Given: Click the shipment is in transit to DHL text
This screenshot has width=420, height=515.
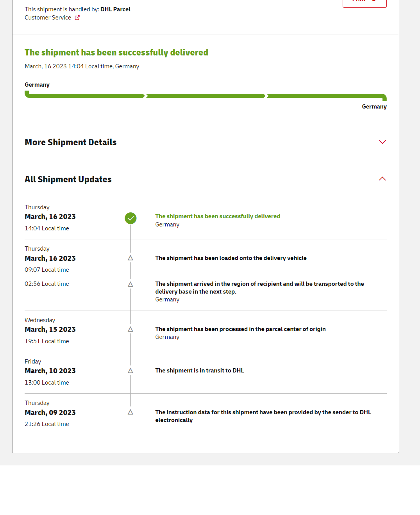Looking at the screenshot, I should (199, 371).
